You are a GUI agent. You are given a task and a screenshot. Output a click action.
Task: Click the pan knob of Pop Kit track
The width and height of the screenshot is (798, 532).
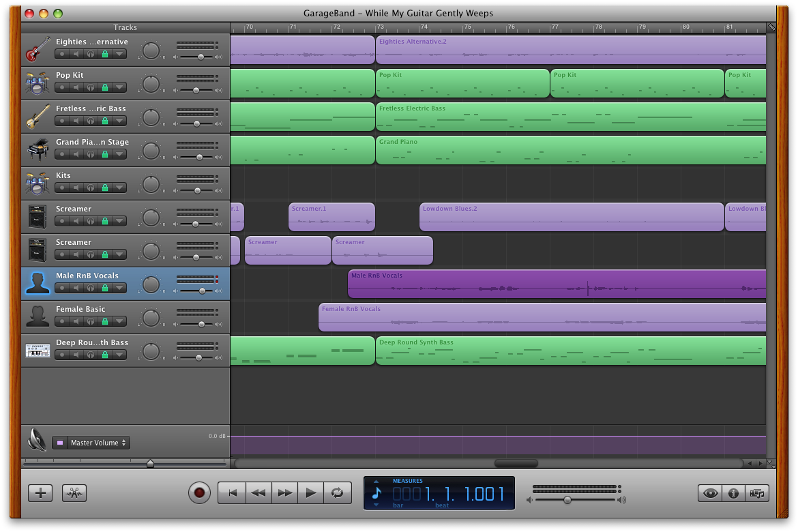pyautogui.click(x=151, y=84)
